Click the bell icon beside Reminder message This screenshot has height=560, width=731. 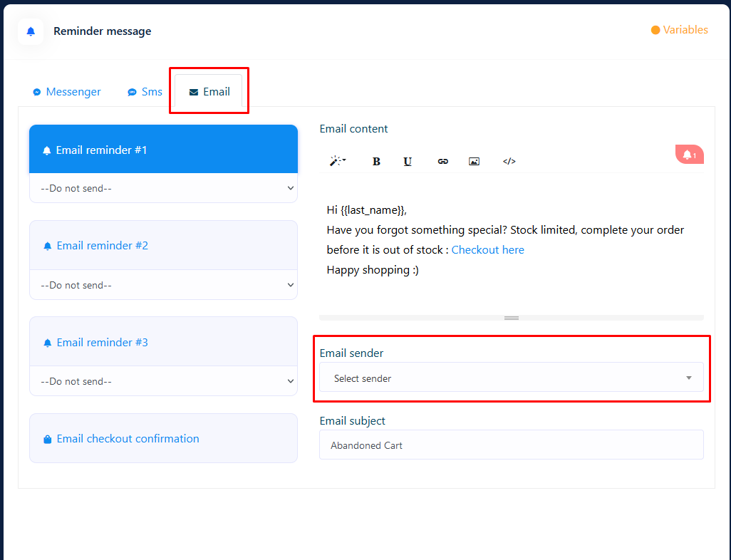pos(31,31)
